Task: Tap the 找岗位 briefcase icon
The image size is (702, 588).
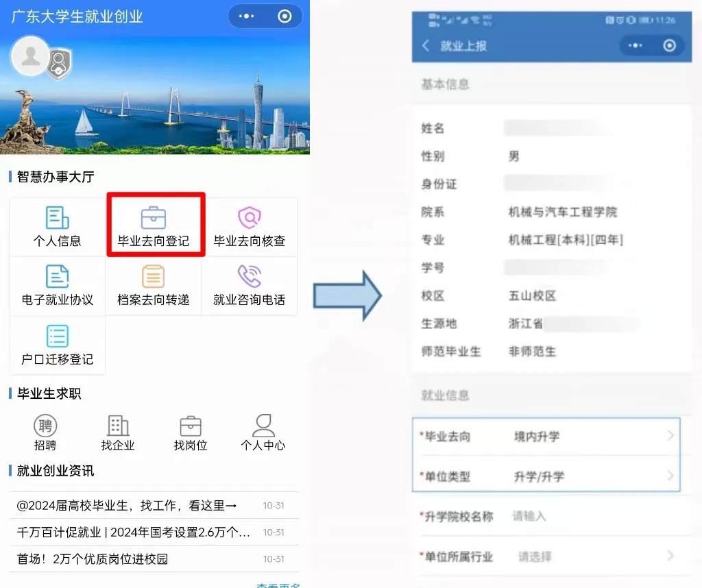Action: tap(191, 426)
